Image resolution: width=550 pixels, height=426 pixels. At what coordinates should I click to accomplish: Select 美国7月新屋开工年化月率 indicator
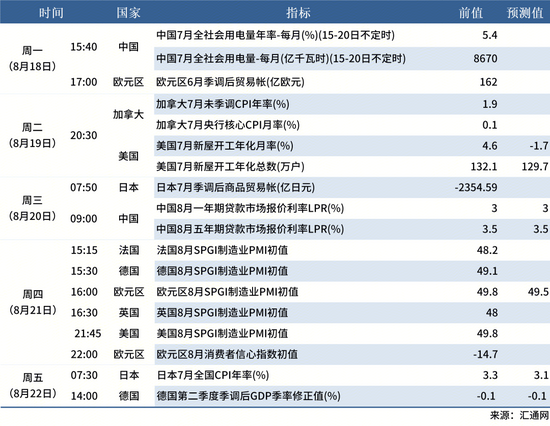[225, 146]
